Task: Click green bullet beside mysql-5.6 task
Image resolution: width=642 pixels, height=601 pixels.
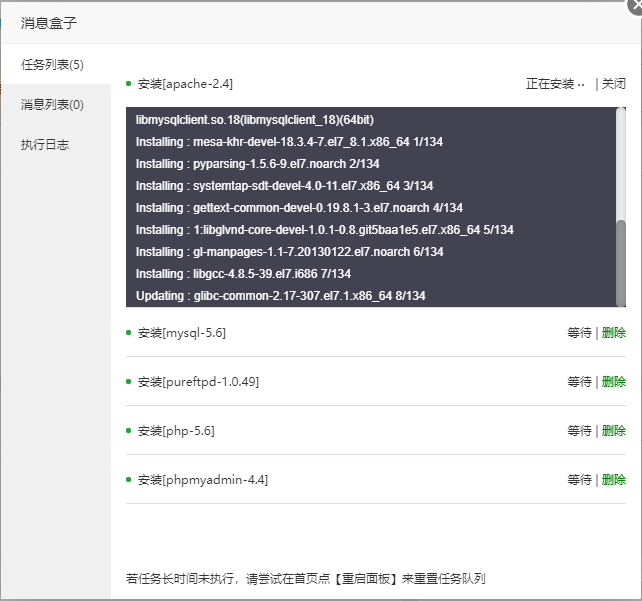Action: point(129,332)
